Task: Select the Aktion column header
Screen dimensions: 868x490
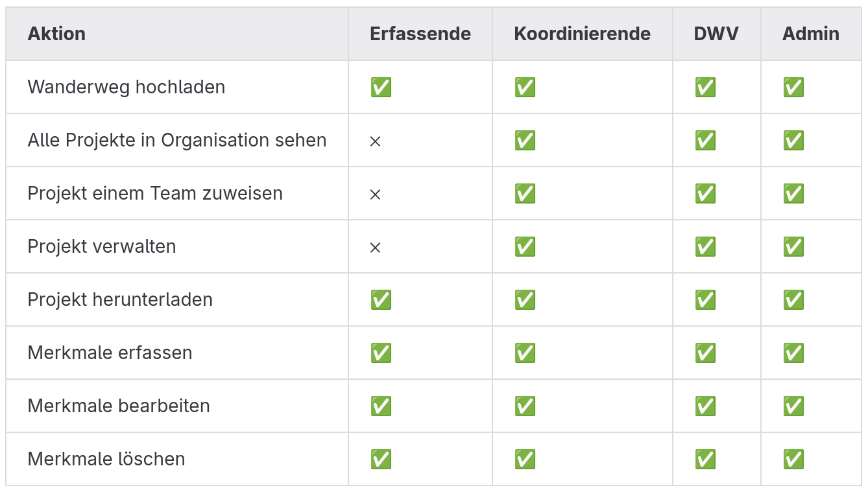Action: pos(56,34)
